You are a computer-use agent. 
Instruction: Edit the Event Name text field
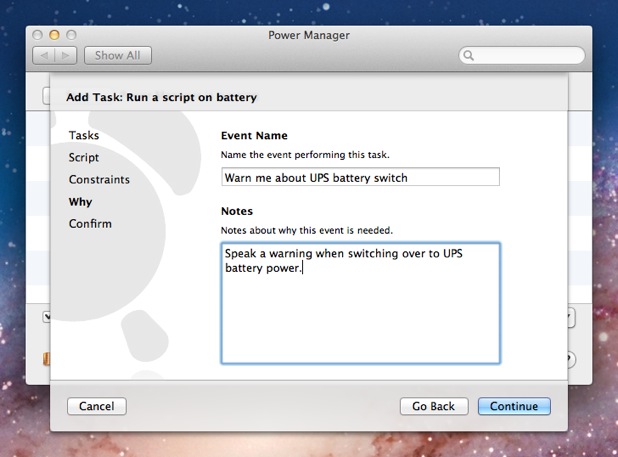click(x=360, y=177)
